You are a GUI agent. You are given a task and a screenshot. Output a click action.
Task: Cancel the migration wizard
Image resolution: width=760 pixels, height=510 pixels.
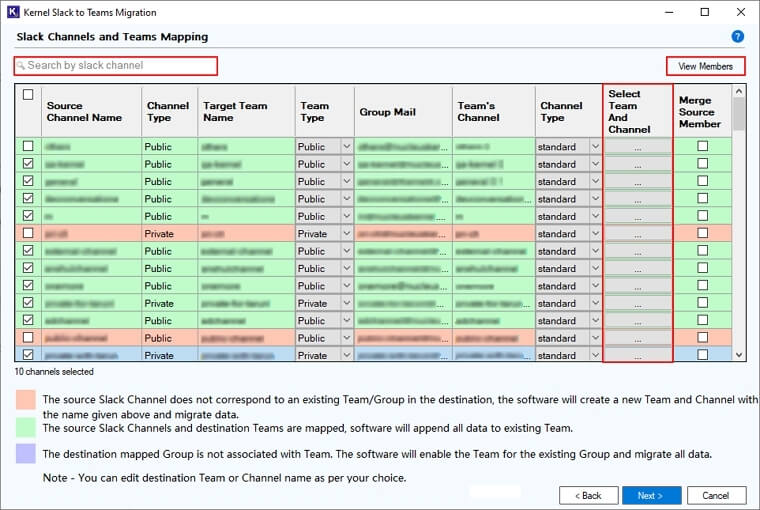pyautogui.click(x=716, y=495)
